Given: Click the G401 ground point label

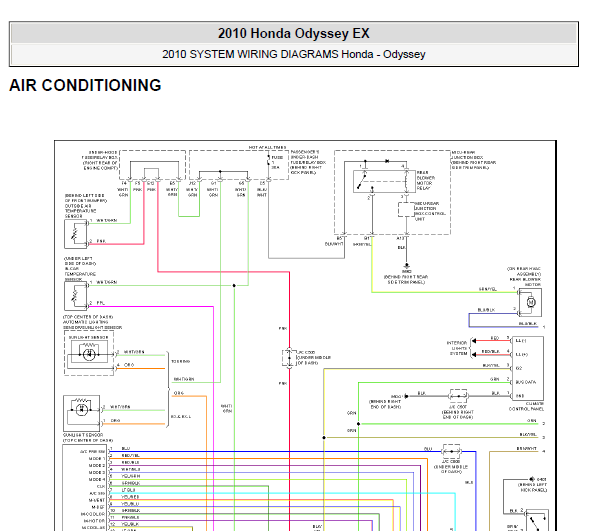Looking at the screenshot, I should 541,479.
